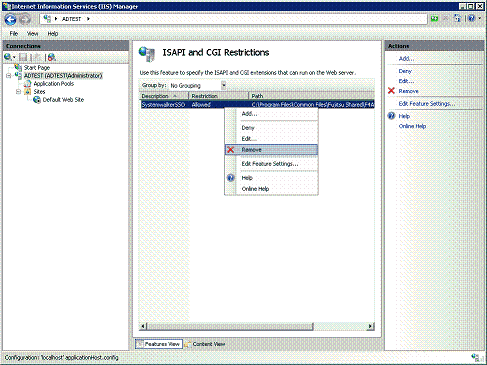487x365 pixels.
Task: Click Edit... in the Actions pane
Action: (x=406, y=81)
